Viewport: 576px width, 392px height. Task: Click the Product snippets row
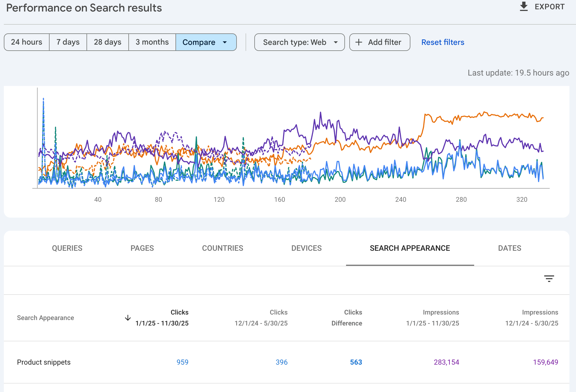tap(287, 362)
